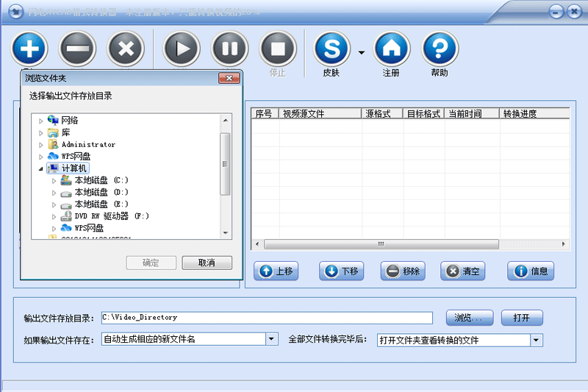Open the 帮助 help icon
Screen dimensions: 588x392
pyautogui.click(x=440, y=49)
